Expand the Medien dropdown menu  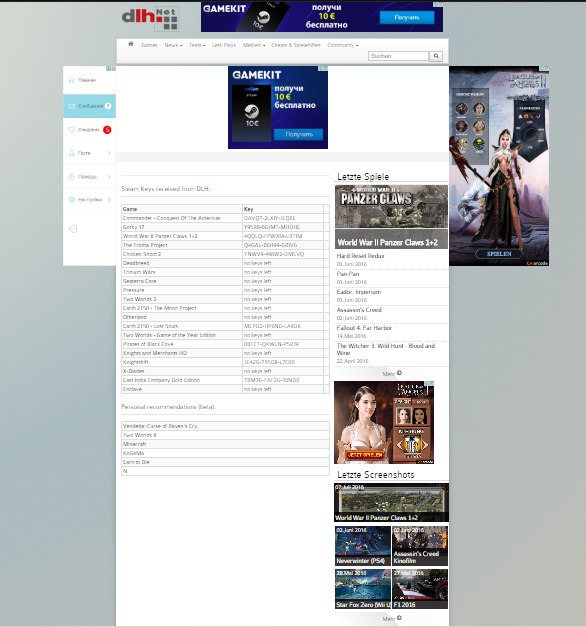point(254,45)
